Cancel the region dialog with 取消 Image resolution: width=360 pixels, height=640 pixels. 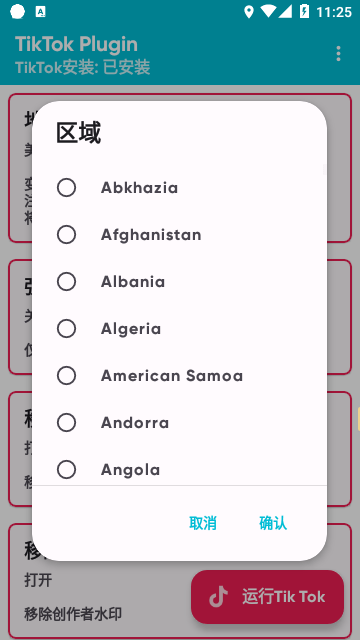tap(203, 523)
